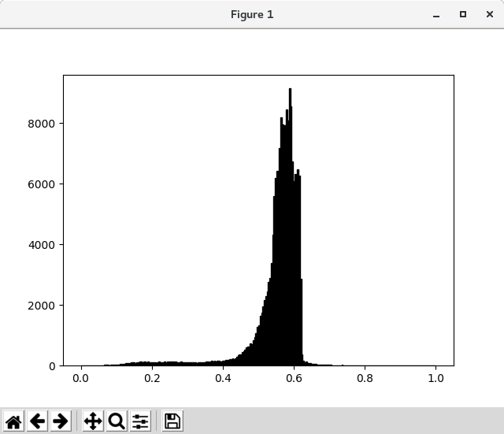The image size is (504, 434).
Task: Click the x-axis label "0.2"
Action: click(x=152, y=378)
